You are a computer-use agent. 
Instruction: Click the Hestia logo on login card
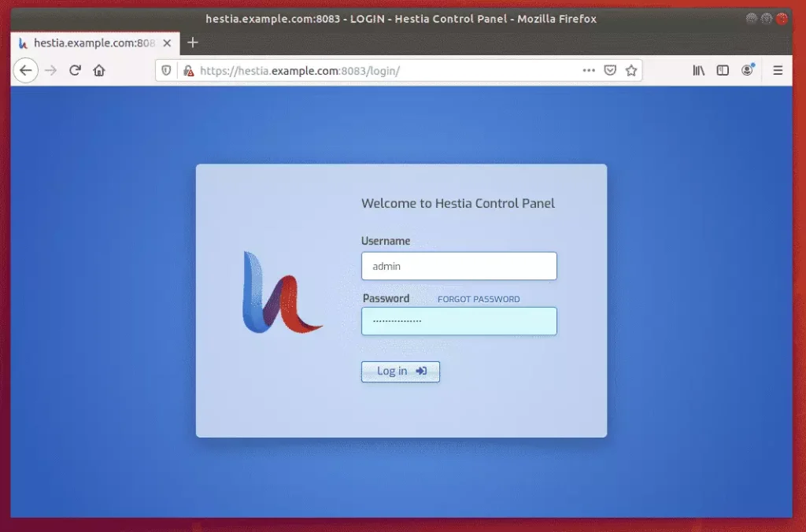[282, 292]
